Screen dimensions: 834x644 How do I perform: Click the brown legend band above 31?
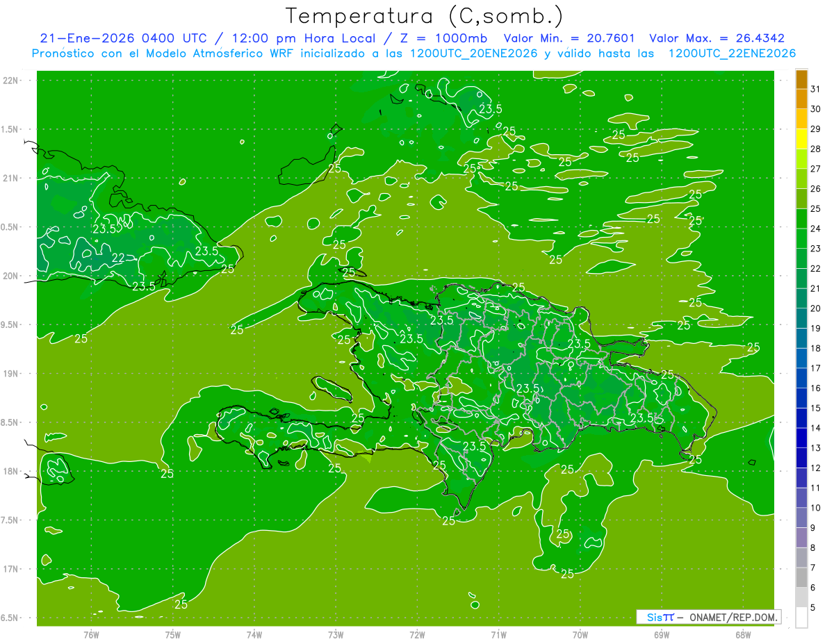pos(801,79)
